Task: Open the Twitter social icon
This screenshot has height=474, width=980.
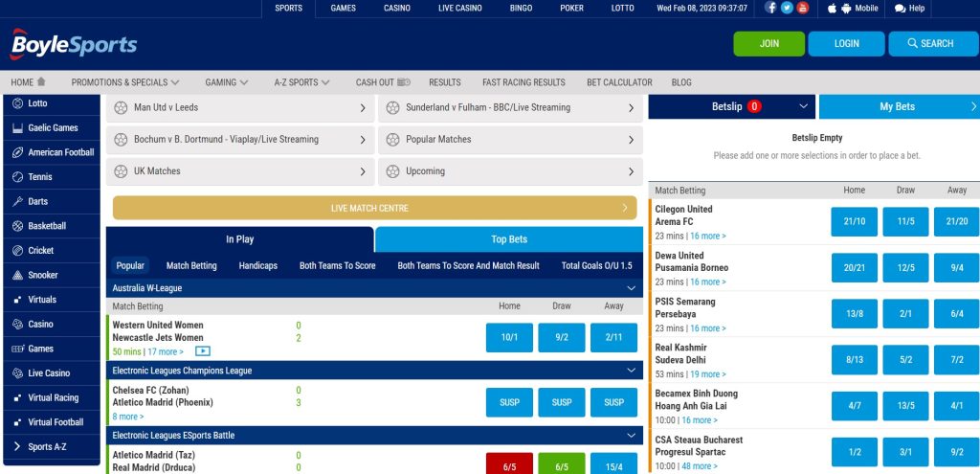Action: click(x=787, y=8)
